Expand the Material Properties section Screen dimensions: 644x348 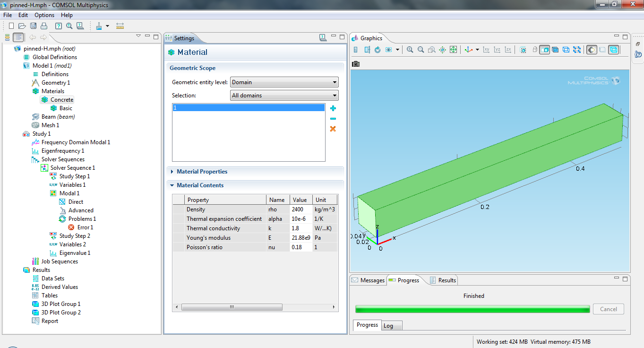pyautogui.click(x=202, y=172)
